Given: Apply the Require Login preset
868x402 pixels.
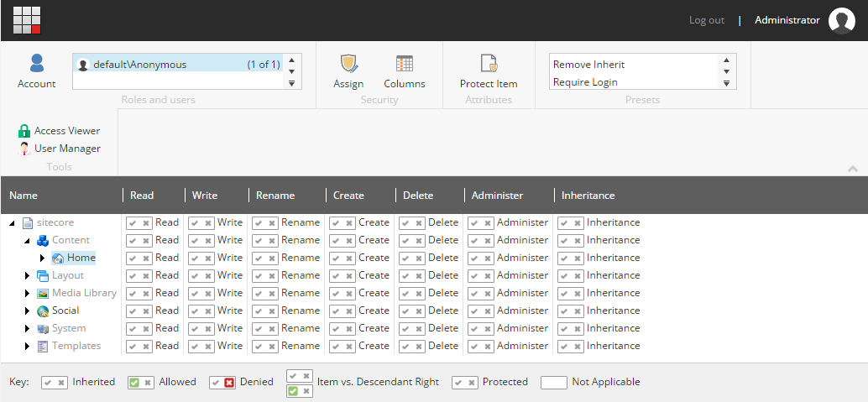Looking at the screenshot, I should click(586, 82).
